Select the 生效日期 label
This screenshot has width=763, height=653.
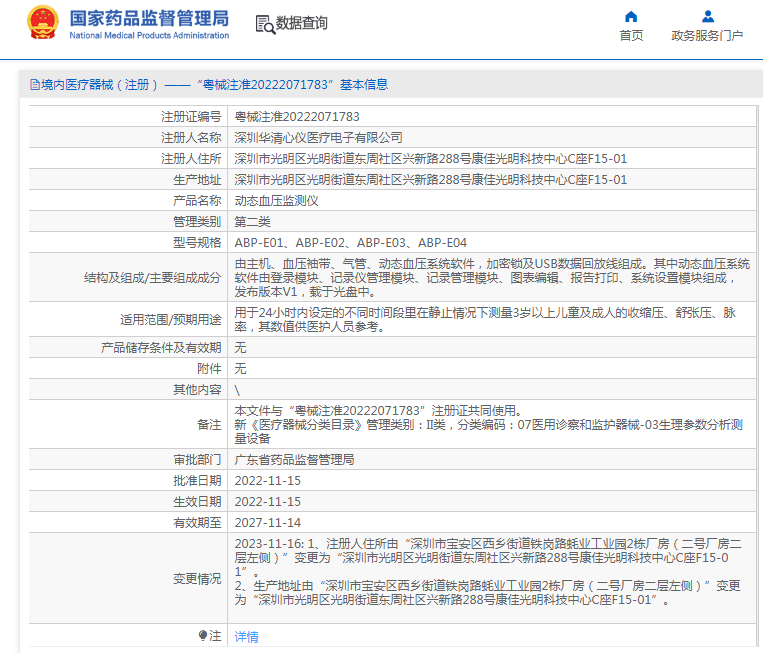coord(197,501)
